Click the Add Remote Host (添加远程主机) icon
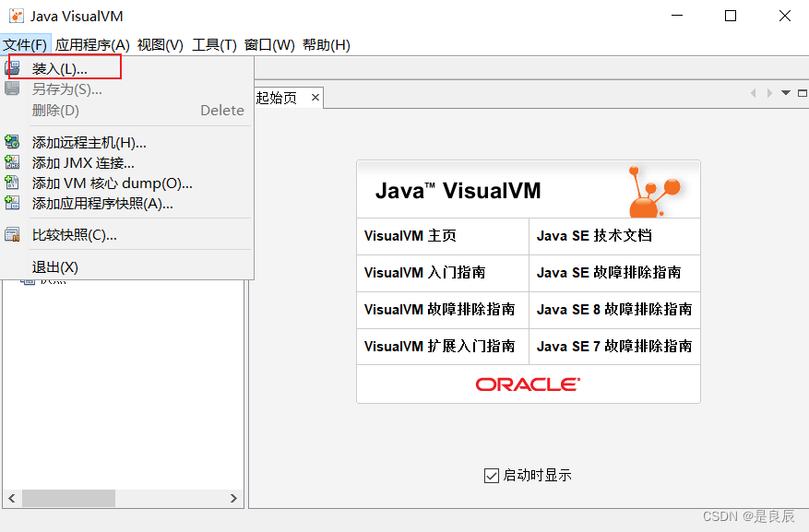Viewport: 809px width, 532px height. pyautogui.click(x=12, y=142)
